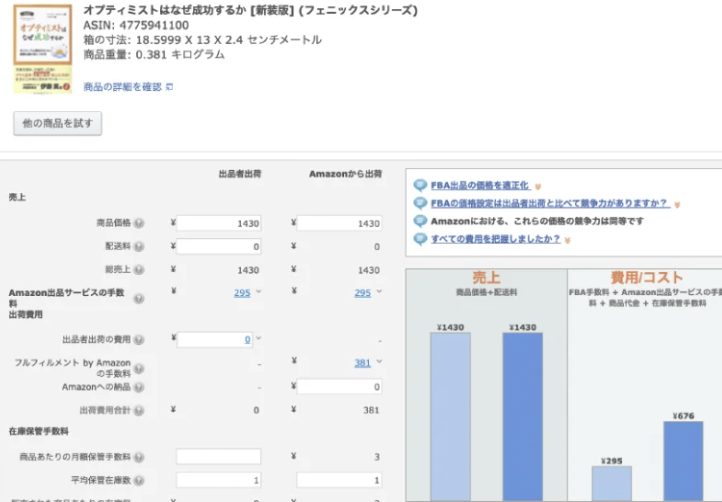Click help icon next to 商品価格
Image resolution: width=722 pixels, height=502 pixels.
coord(139,223)
